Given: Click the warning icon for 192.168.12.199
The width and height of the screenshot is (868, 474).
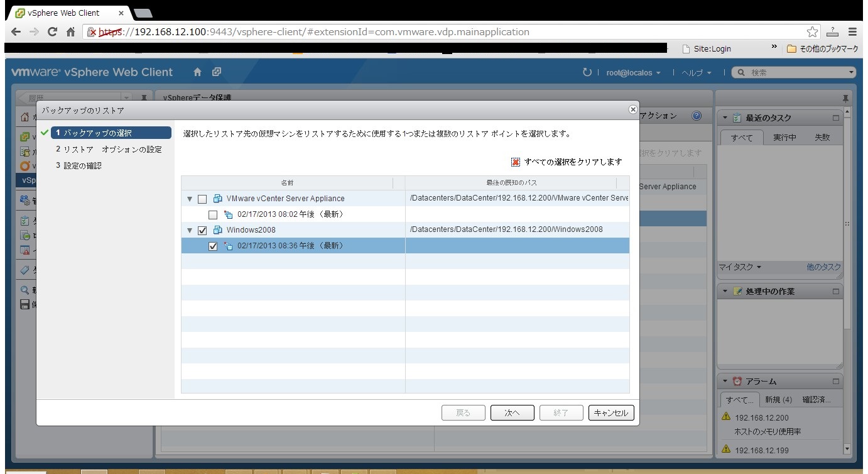Looking at the screenshot, I should point(726,449).
